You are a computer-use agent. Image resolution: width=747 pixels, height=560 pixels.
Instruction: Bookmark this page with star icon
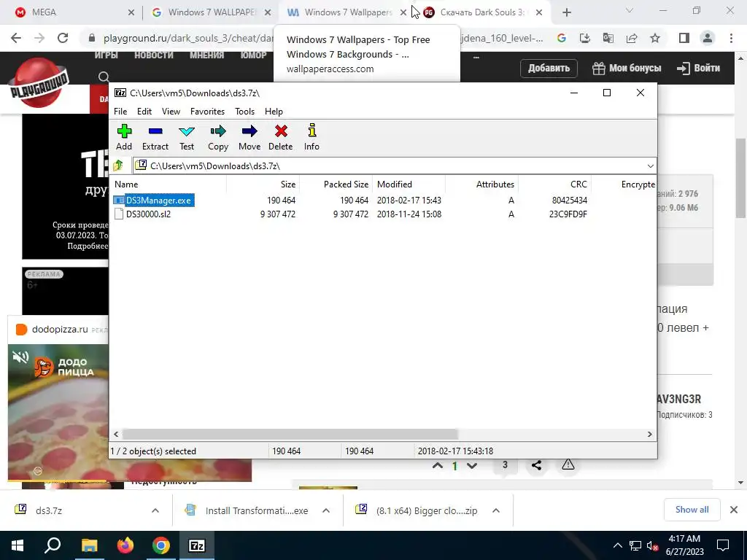(655, 38)
